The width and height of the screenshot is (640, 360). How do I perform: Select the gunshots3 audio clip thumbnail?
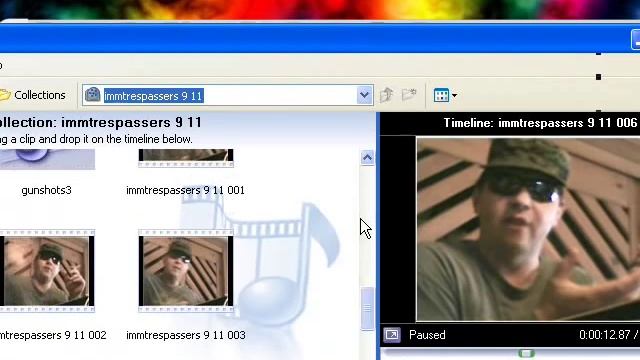click(x=47, y=159)
